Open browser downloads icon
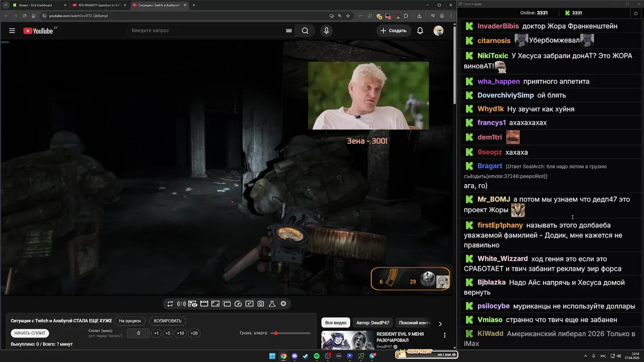Viewport: 644px width, 362px height. coord(419,16)
